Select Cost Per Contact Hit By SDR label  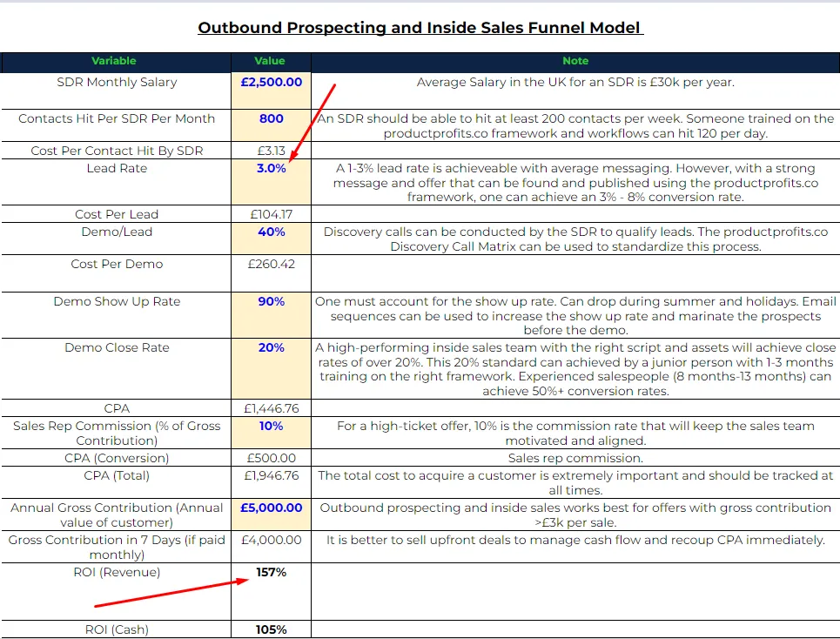pos(117,151)
